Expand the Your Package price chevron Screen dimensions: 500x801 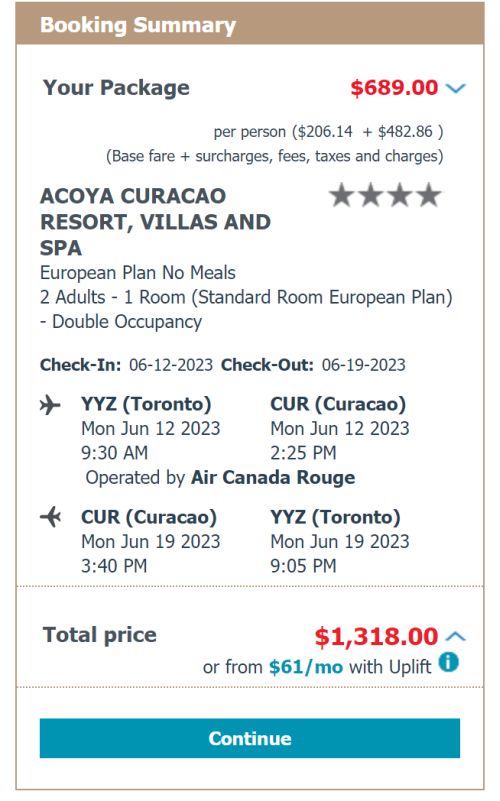point(456,88)
